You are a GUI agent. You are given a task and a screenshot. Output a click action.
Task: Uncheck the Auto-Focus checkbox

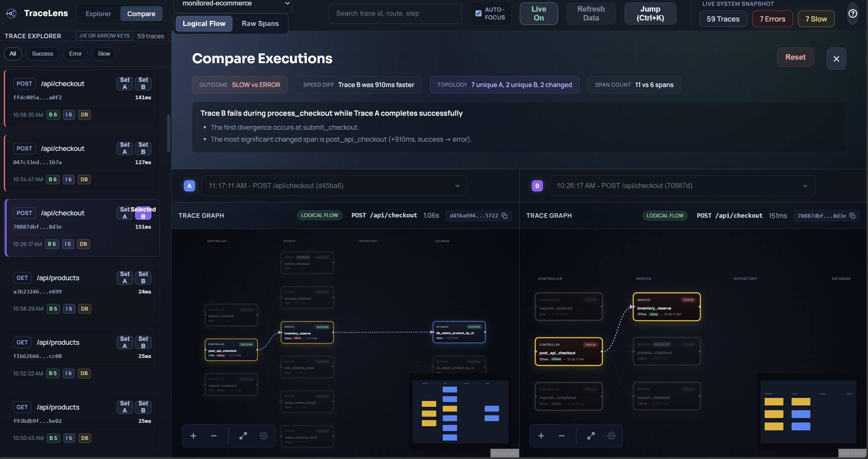479,13
